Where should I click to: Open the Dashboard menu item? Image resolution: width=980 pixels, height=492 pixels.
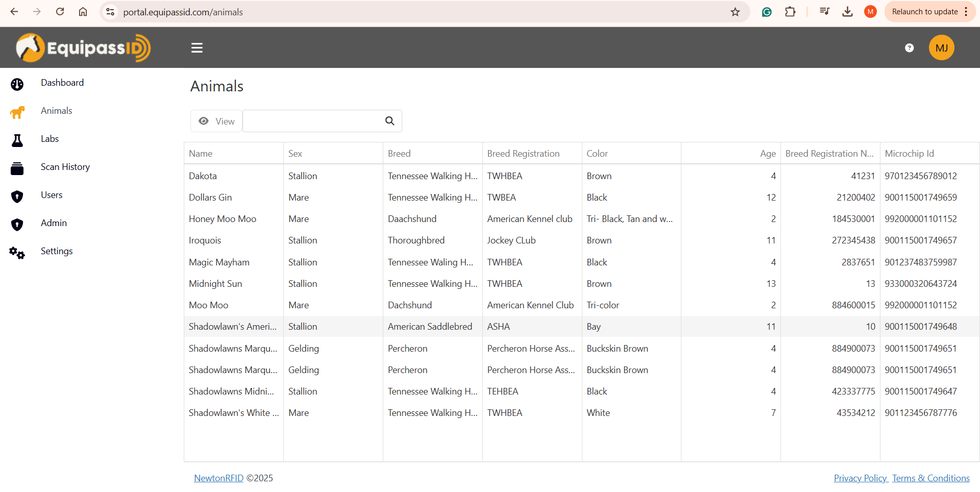coord(62,83)
